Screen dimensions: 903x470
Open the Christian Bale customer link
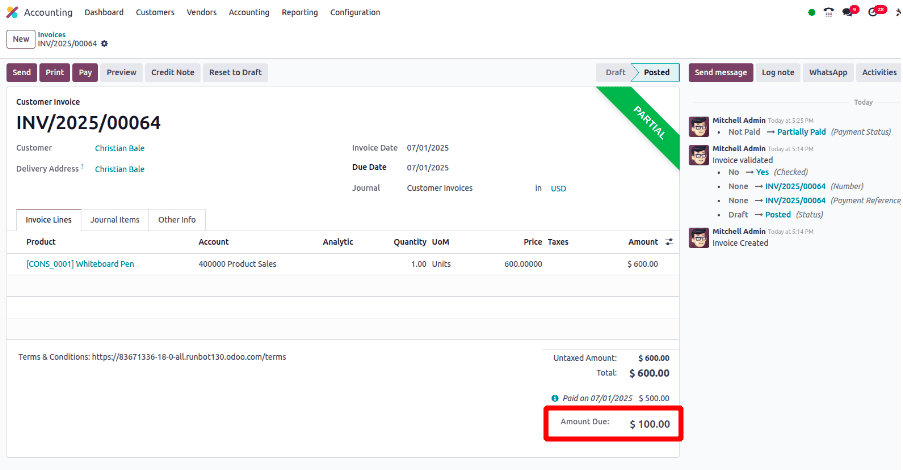pos(119,148)
